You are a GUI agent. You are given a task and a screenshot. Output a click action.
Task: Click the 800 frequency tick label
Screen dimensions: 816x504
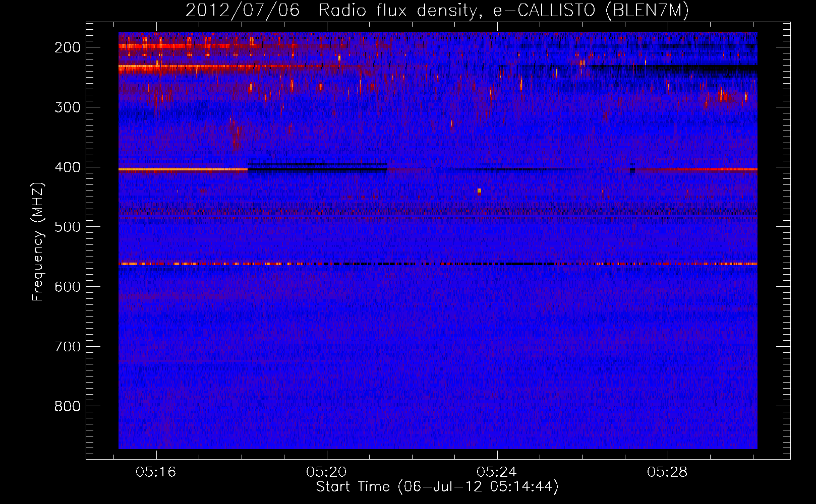coord(68,406)
